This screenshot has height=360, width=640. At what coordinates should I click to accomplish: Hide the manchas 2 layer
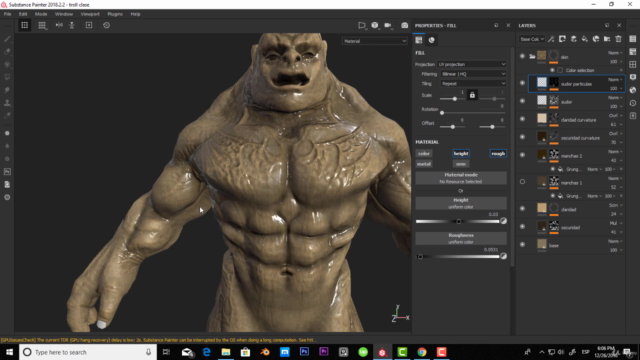point(522,155)
